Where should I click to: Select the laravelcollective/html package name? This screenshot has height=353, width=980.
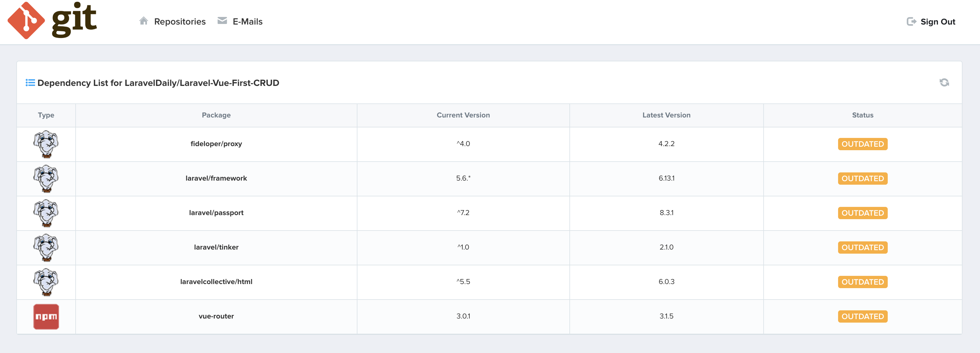[216, 282]
